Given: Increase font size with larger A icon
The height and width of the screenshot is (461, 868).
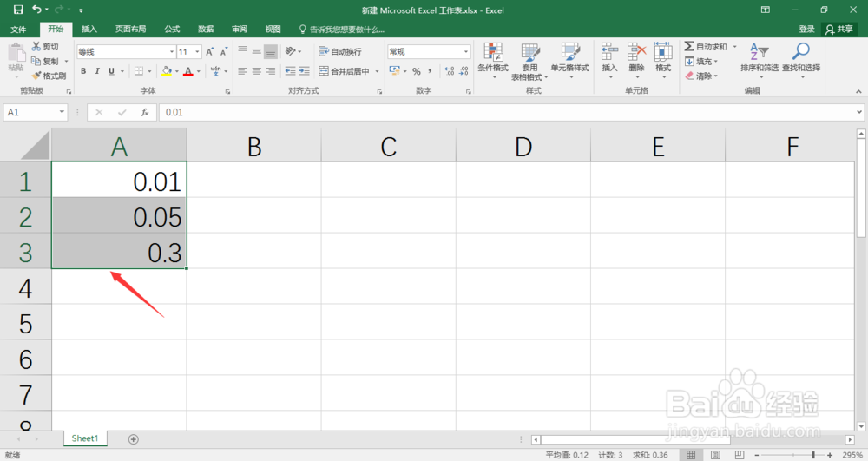Looking at the screenshot, I should pos(210,51).
